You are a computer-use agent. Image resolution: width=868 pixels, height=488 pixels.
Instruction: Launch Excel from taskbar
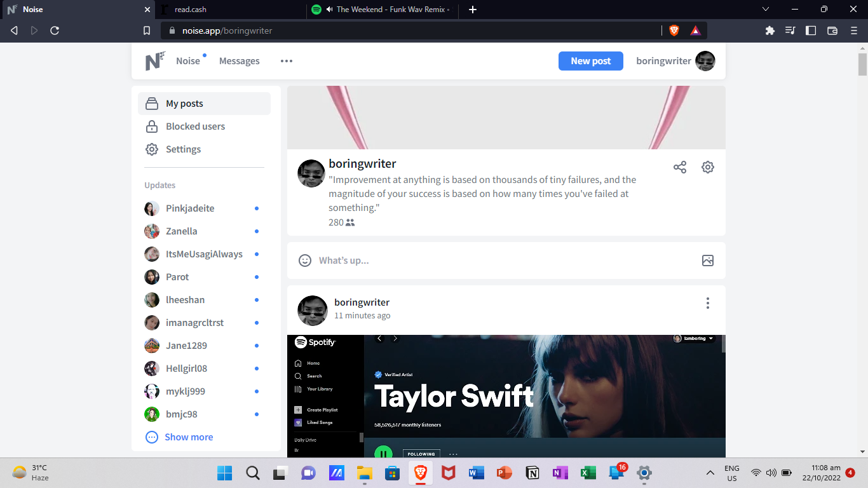588,473
